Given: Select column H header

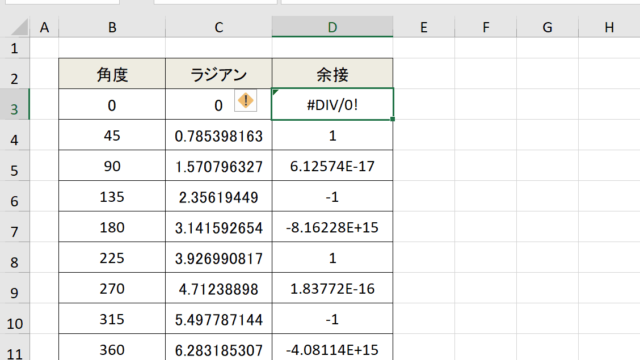Looking at the screenshot, I should [609, 27].
